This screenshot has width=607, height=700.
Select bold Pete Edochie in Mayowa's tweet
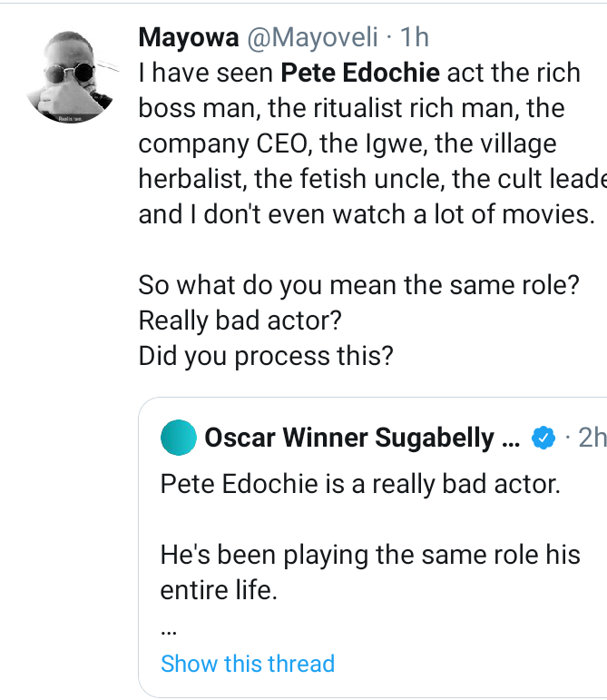coord(361,74)
